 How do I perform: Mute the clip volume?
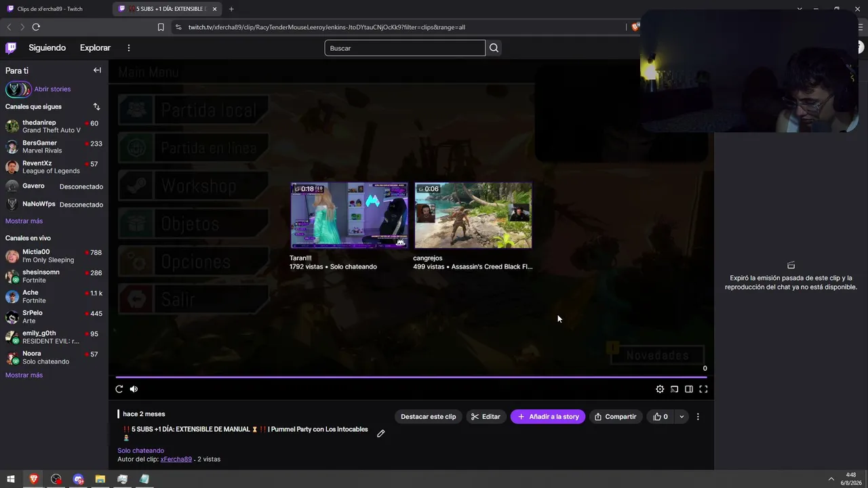coord(134,389)
